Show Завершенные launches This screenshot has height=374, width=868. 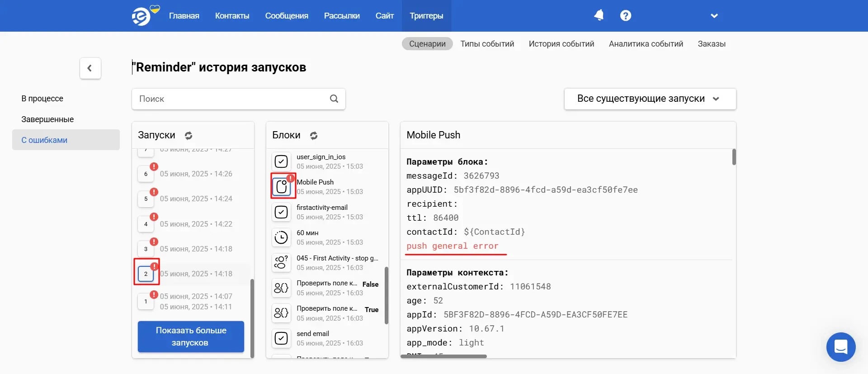(47, 119)
